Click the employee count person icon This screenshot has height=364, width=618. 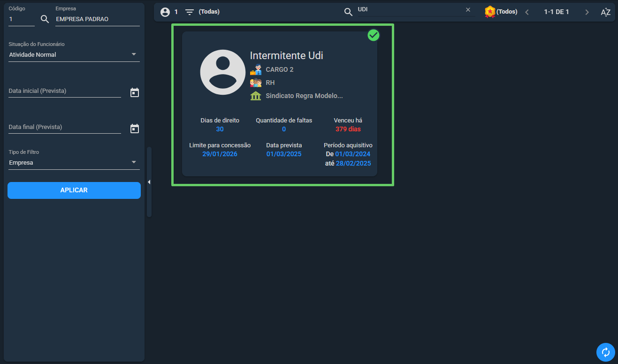click(x=165, y=12)
